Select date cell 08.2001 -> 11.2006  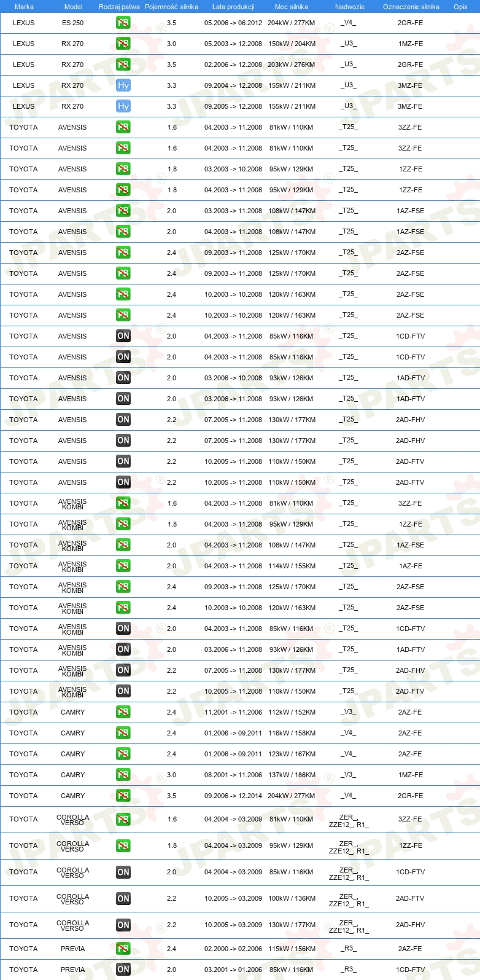pyautogui.click(x=233, y=775)
